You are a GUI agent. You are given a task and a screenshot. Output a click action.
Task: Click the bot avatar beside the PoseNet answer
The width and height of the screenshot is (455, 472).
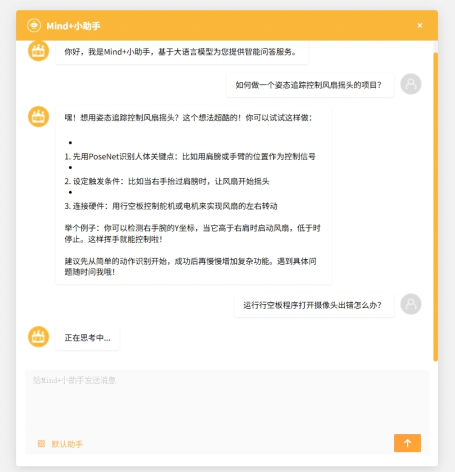38,117
